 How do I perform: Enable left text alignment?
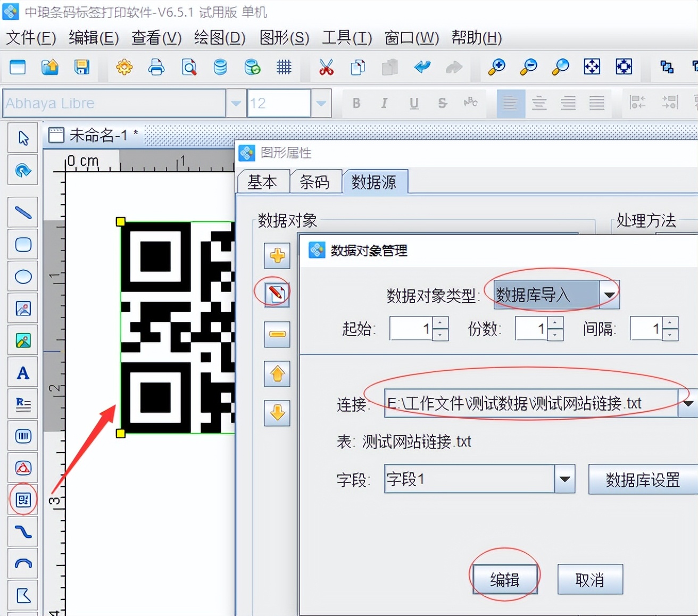coord(511,103)
